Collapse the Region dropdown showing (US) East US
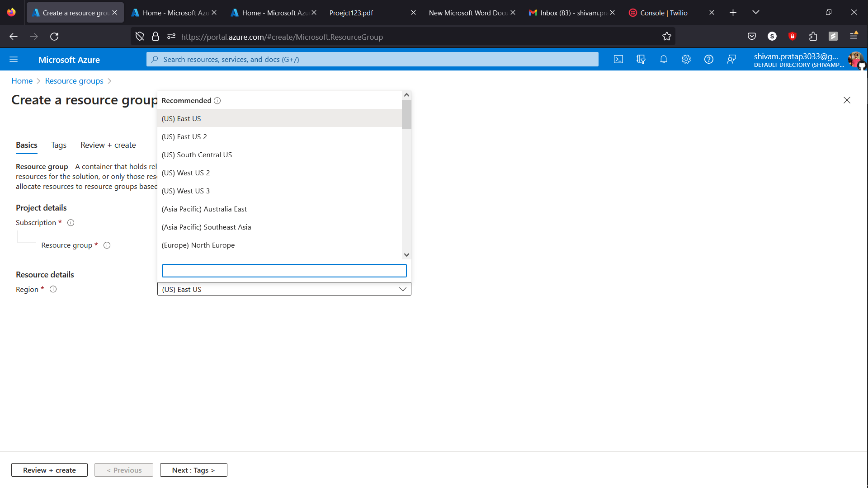Image resolution: width=868 pixels, height=488 pixels. 402,289
